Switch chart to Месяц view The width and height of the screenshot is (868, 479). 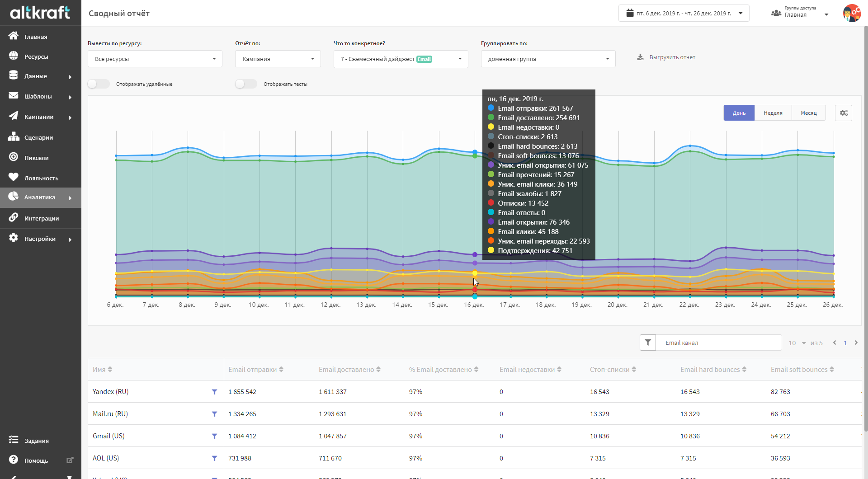point(809,113)
